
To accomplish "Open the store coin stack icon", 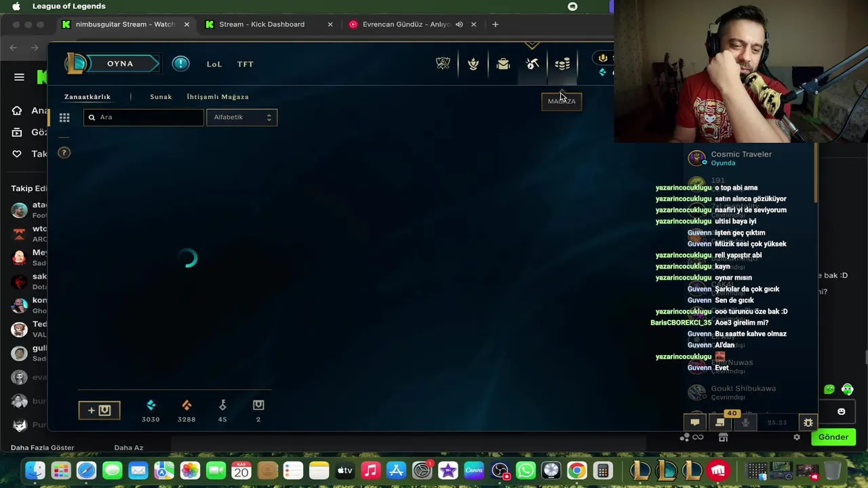I will (562, 64).
